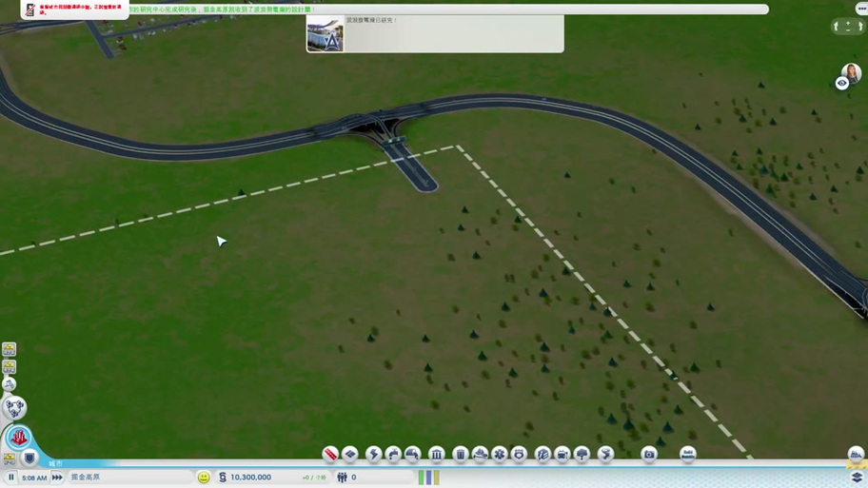The height and width of the screenshot is (488, 868).
Task: Open the research notification popup message
Action: coord(435,33)
